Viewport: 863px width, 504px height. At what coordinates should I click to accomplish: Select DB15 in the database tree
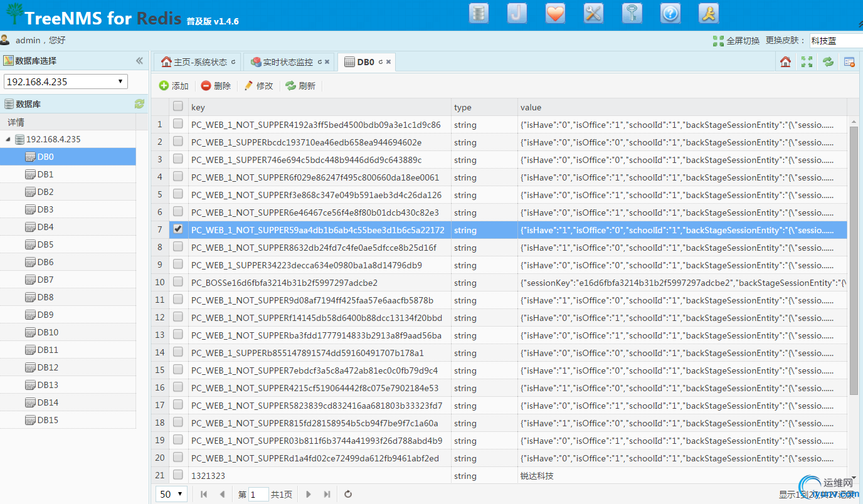[68, 420]
